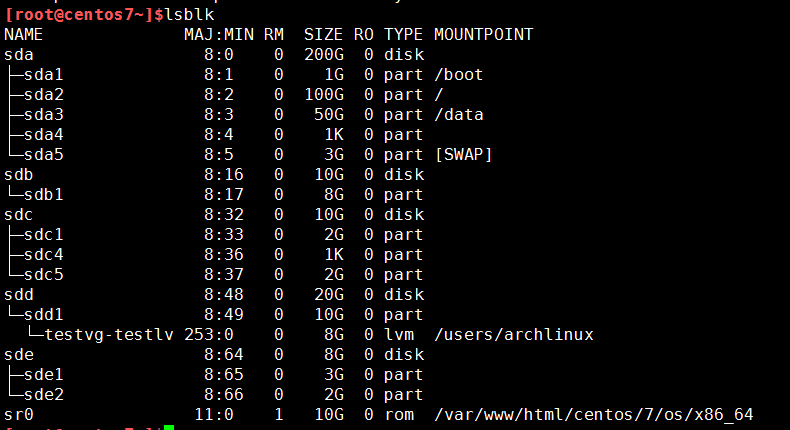Select the 8:64 device number
This screenshot has height=430, width=790.
click(x=224, y=354)
